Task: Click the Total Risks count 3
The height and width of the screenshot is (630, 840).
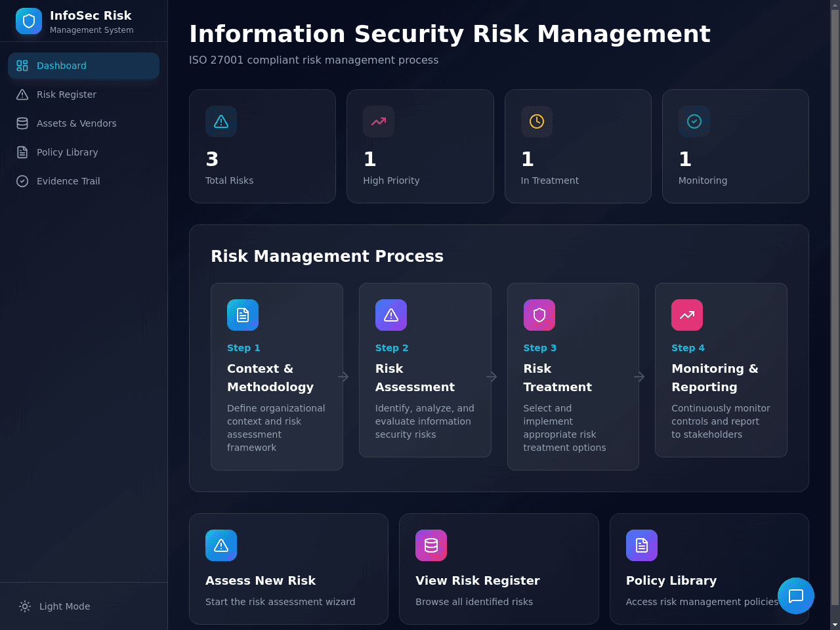Action: [212, 159]
